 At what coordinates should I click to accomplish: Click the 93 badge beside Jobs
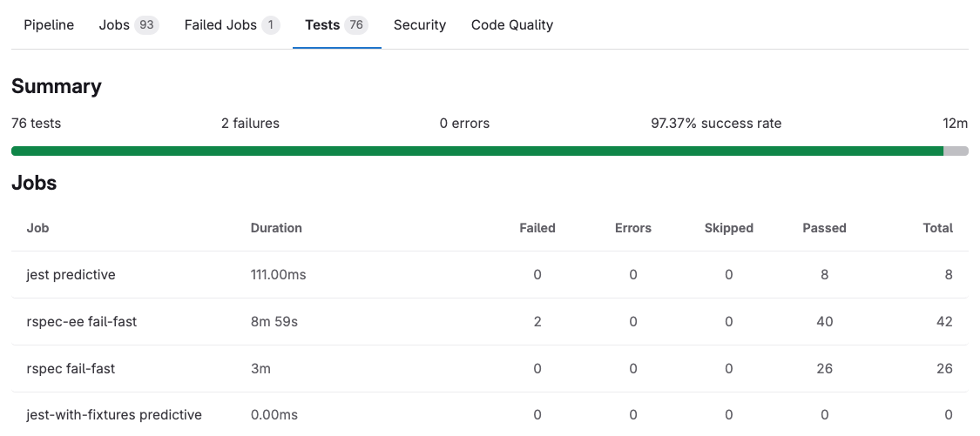tap(146, 25)
